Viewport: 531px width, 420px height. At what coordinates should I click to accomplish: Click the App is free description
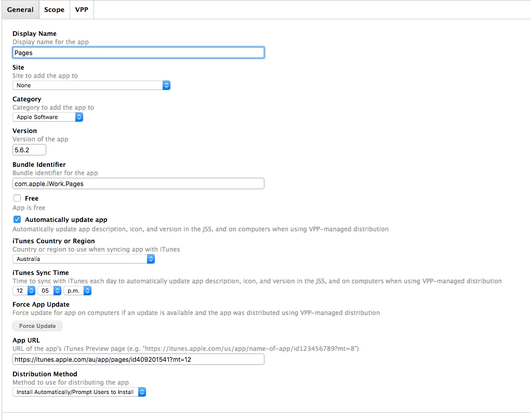point(29,207)
